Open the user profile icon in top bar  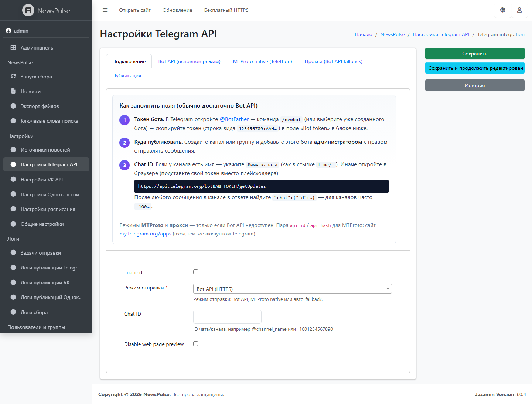519,10
